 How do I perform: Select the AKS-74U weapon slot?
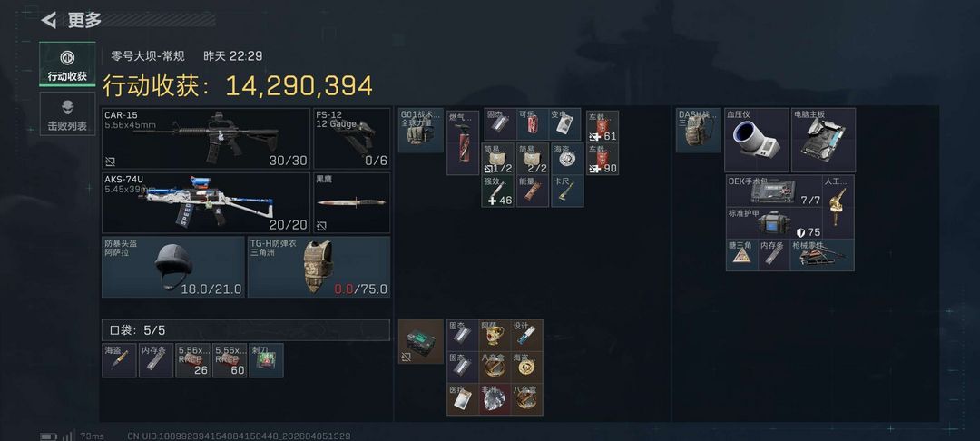pos(206,203)
